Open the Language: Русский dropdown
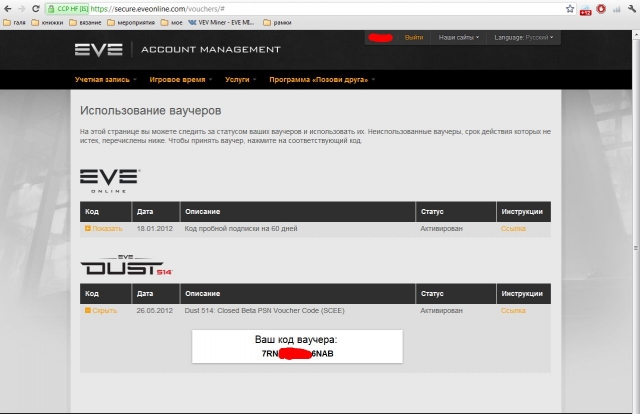This screenshot has height=414, width=640. tap(524, 38)
